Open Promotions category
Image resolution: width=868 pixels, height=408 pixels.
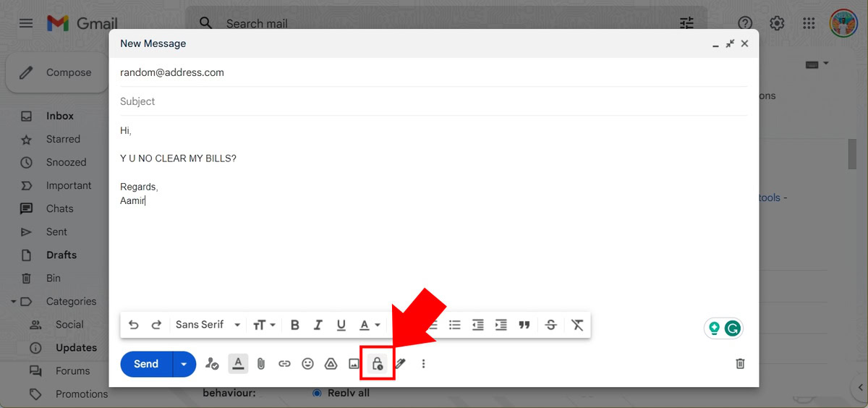click(x=82, y=394)
